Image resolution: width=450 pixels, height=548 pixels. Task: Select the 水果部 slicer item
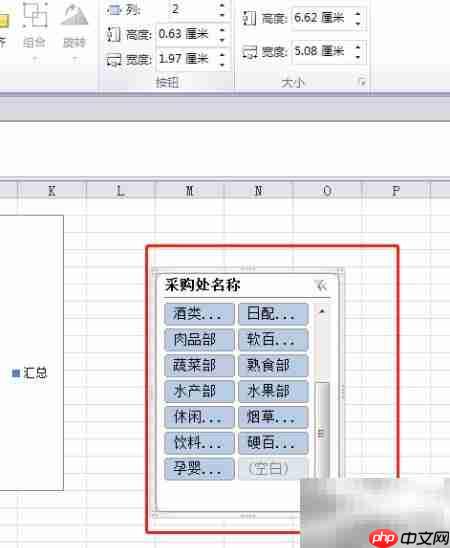point(273,391)
